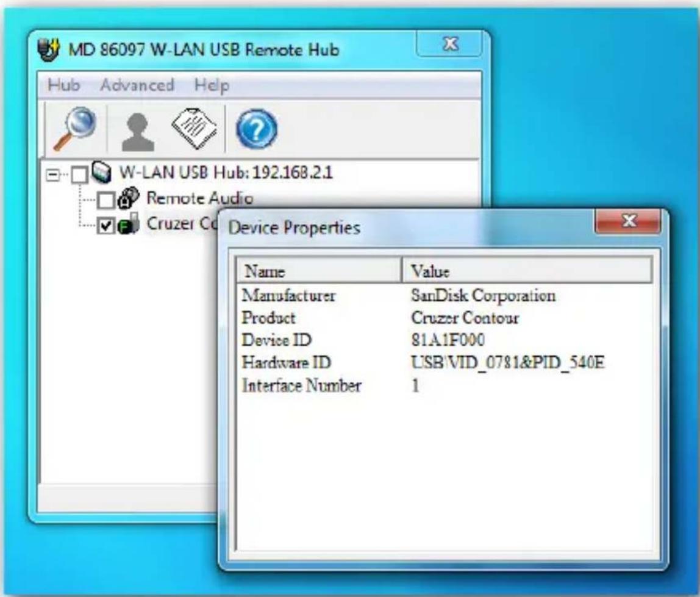Click the Remote Hub app icon in title bar
Viewport: 700px width, 597px height.
[49, 49]
